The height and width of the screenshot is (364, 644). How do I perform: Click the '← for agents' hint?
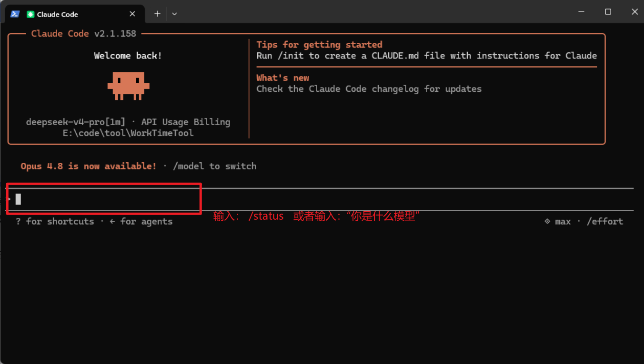141,221
